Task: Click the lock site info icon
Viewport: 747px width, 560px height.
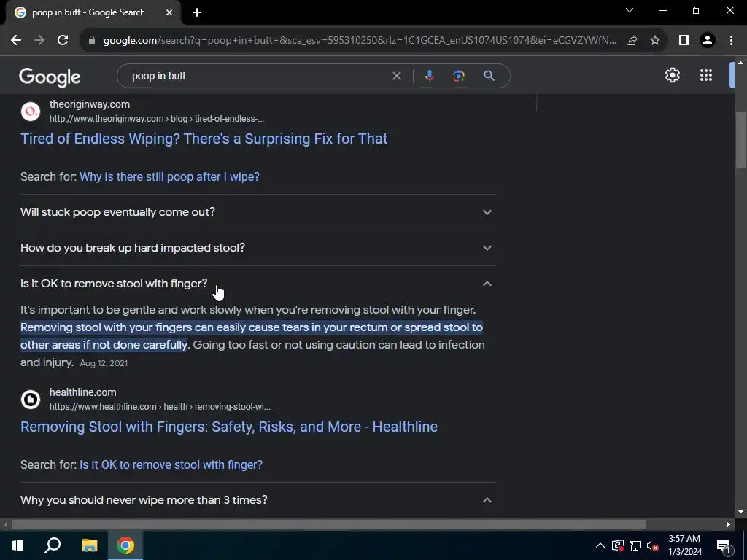Action: click(x=92, y=41)
